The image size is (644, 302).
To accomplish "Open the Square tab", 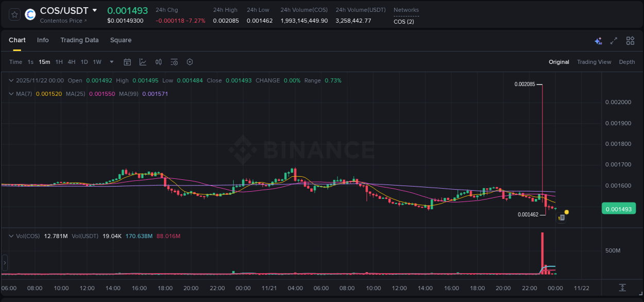I will coord(121,40).
